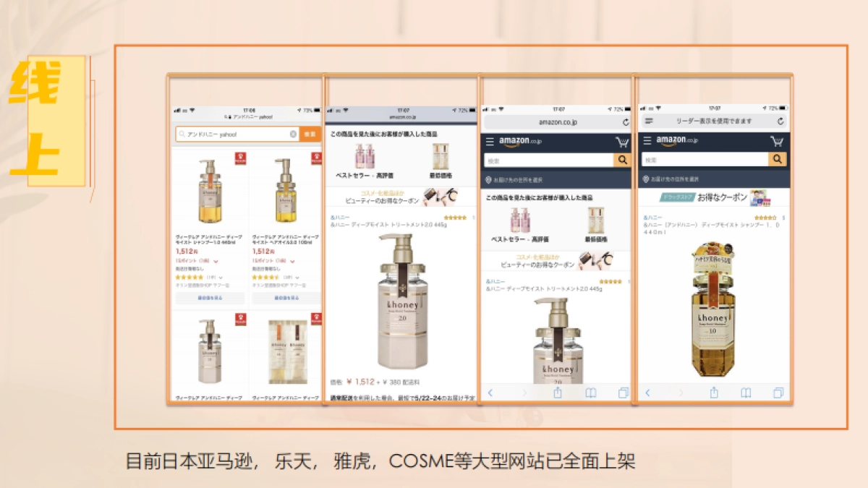Tap the magnifier icon in Amazon search bar
Image resolution: width=868 pixels, height=488 pixels.
tap(622, 160)
